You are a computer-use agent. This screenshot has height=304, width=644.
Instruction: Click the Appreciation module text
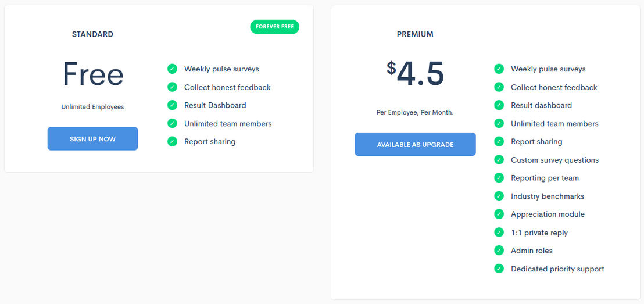click(548, 214)
